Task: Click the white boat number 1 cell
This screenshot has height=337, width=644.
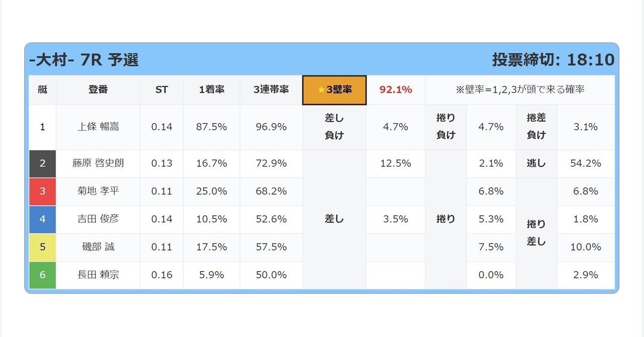Action: [x=42, y=127]
